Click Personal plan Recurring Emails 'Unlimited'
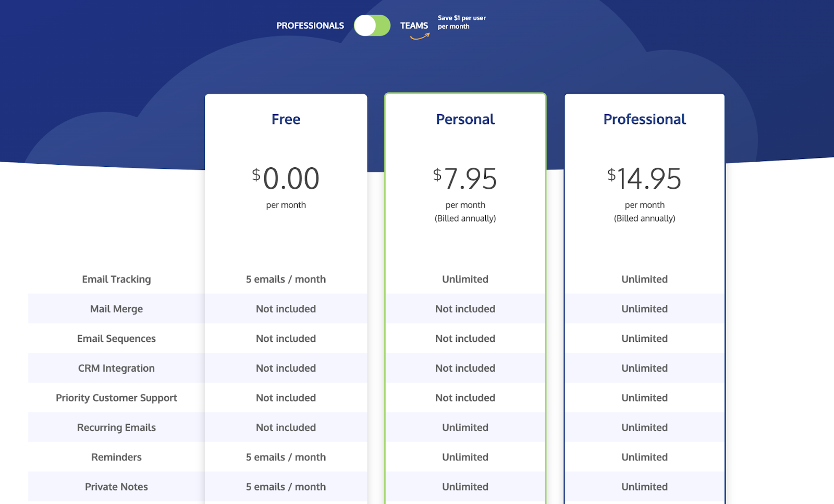The width and height of the screenshot is (834, 504). [465, 428]
